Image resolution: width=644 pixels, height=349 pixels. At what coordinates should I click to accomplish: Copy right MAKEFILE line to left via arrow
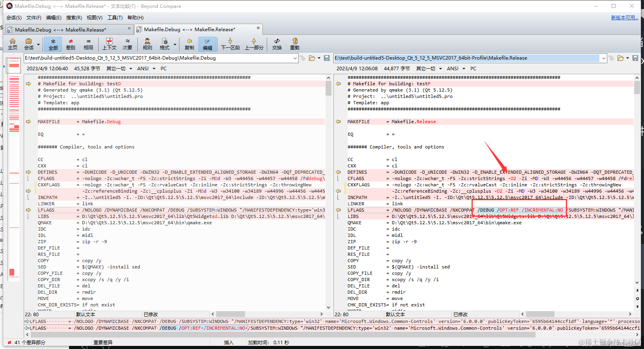(x=338, y=122)
